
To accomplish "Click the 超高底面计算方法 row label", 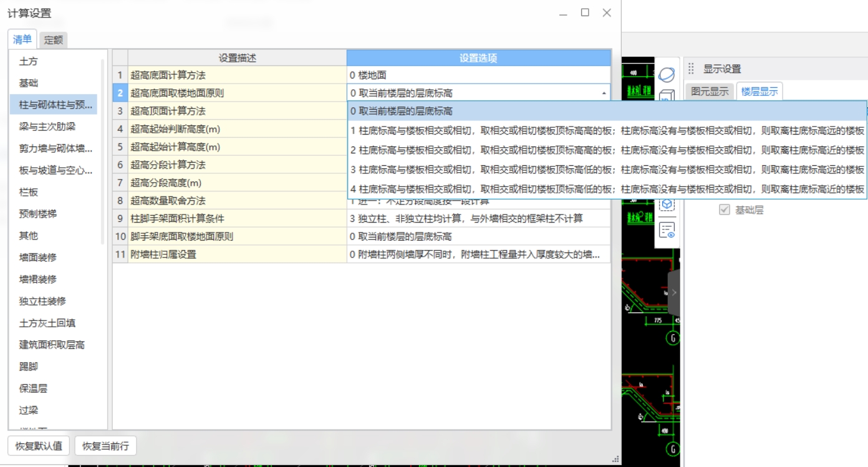I will (237, 75).
